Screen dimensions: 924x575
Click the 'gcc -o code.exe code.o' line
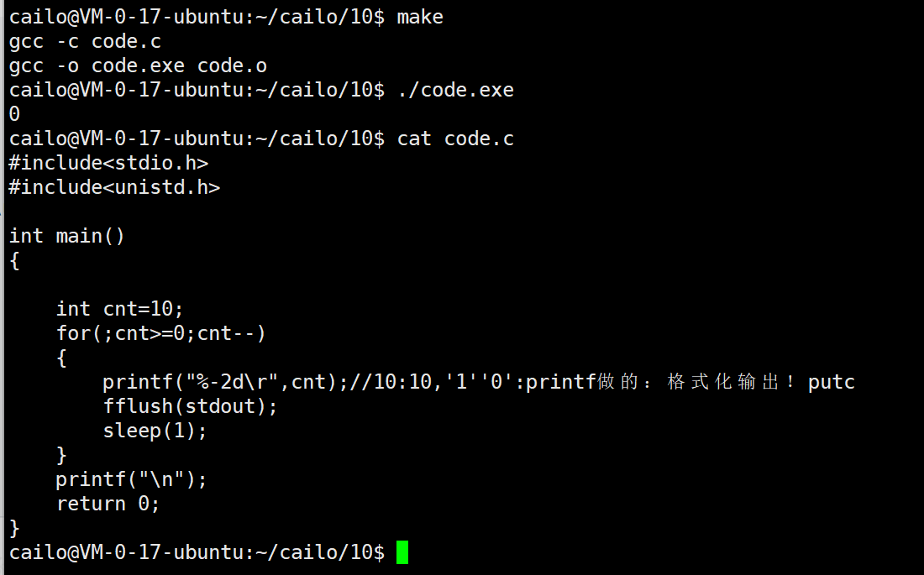(x=138, y=65)
